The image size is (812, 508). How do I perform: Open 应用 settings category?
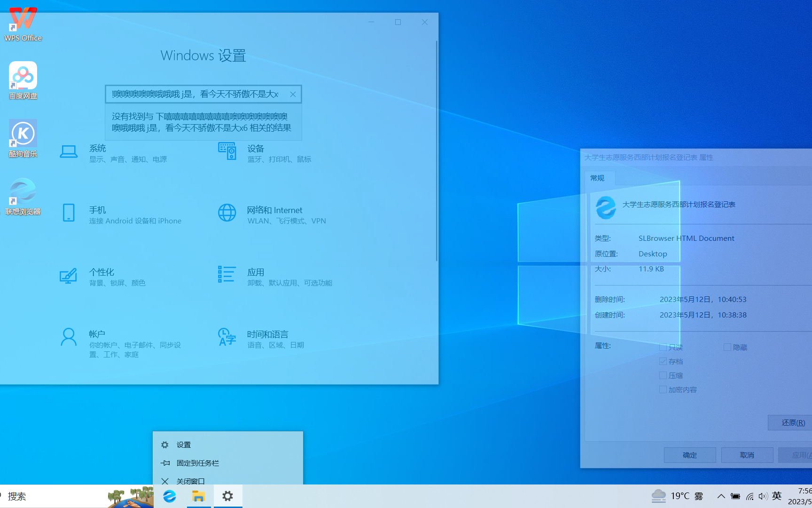point(275,277)
